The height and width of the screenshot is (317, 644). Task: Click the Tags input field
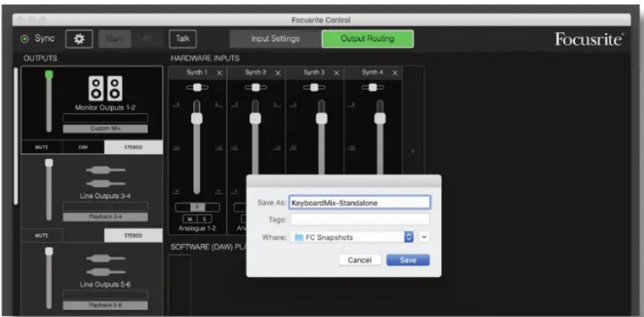click(360, 220)
